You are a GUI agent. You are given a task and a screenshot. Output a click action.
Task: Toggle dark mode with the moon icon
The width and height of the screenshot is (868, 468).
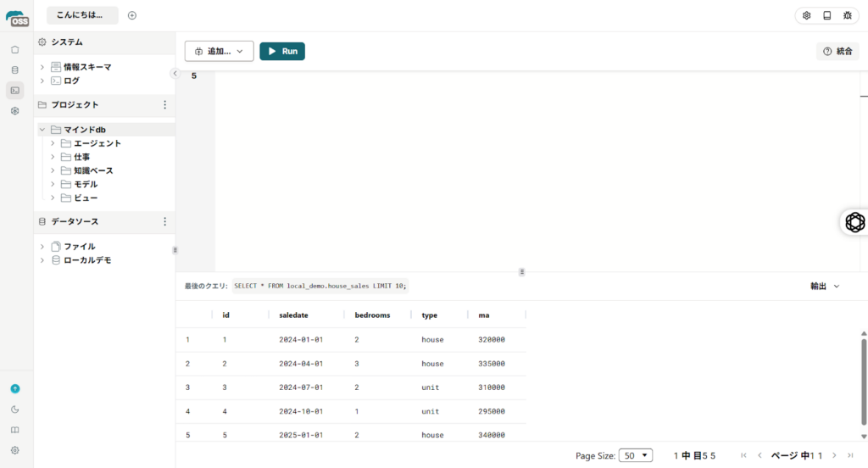14,409
